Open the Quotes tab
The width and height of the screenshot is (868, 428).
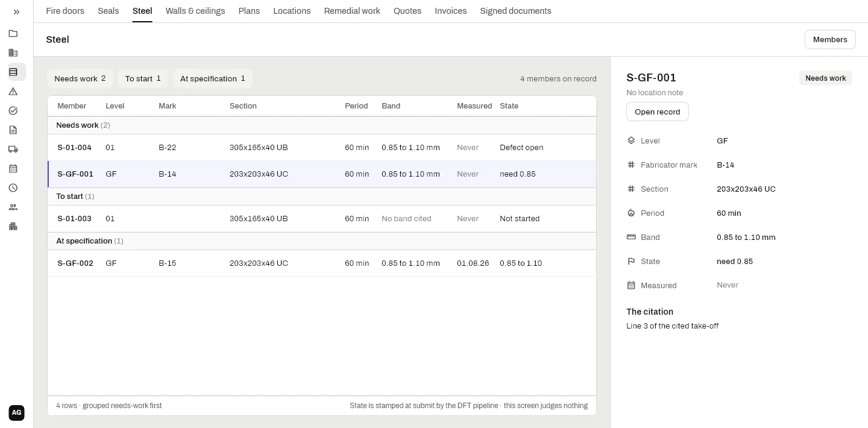pos(407,11)
